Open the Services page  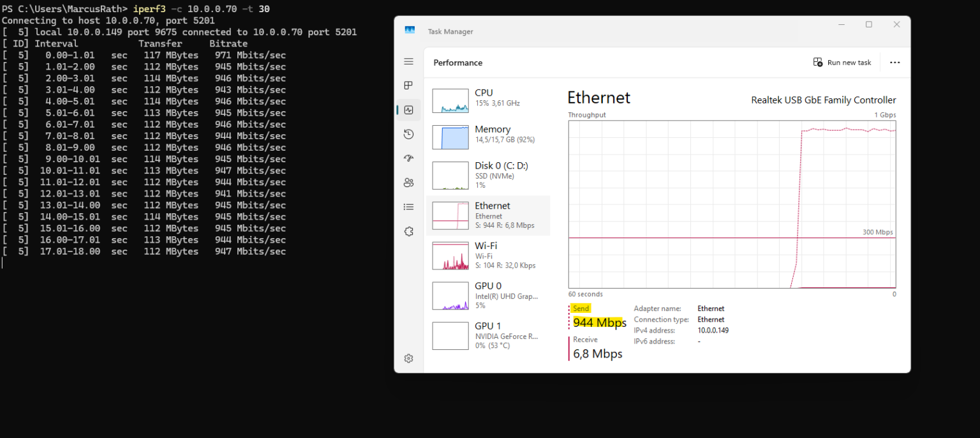408,231
